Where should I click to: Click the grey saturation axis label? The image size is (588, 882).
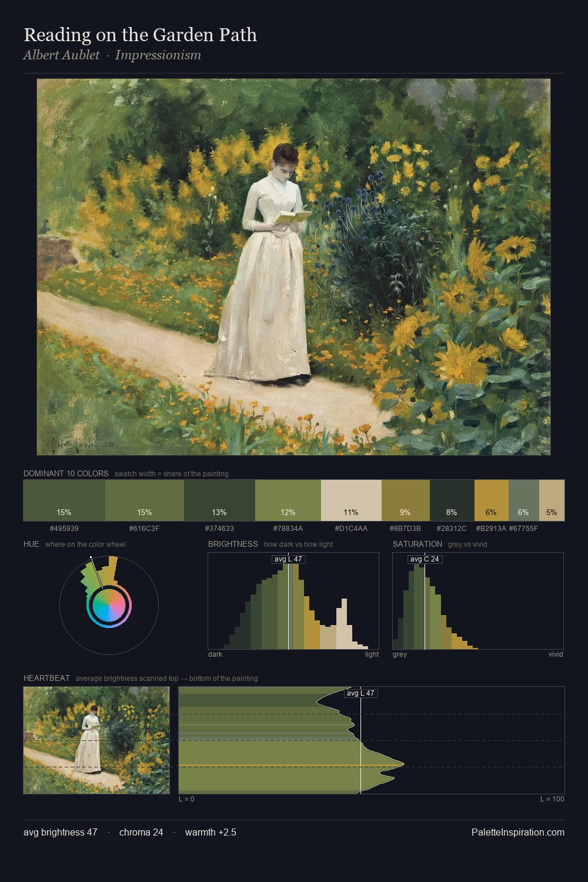[x=400, y=654]
